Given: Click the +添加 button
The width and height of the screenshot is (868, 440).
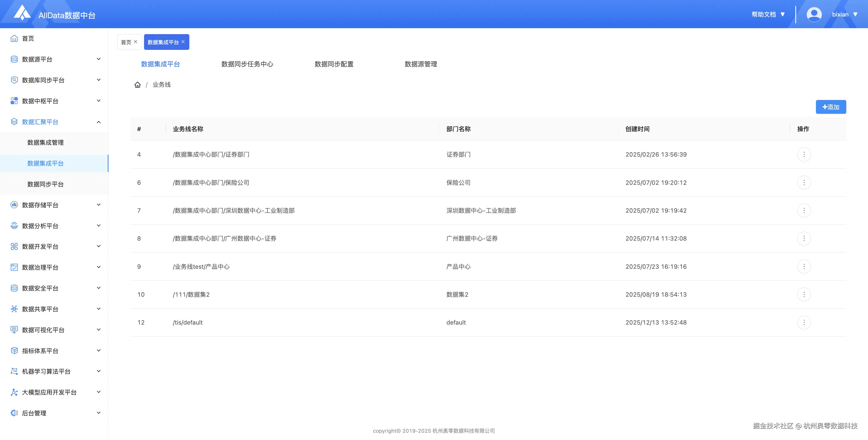Looking at the screenshot, I should coord(831,107).
